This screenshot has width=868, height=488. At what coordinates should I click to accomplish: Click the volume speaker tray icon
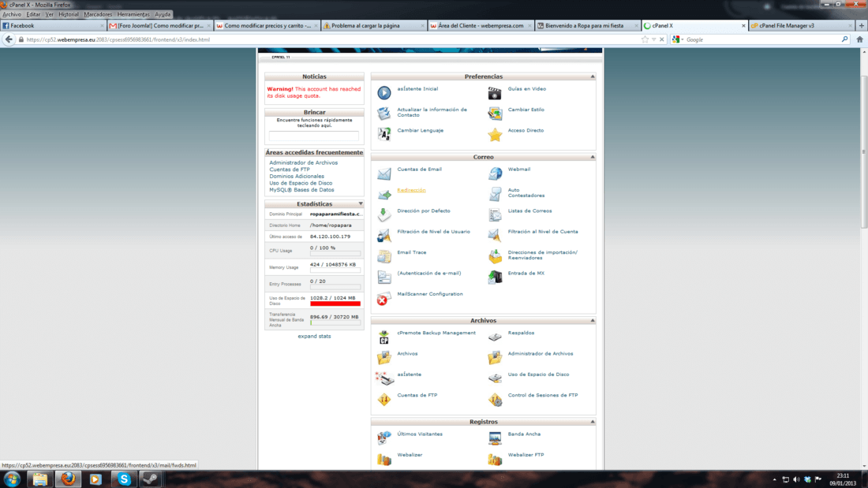796,479
